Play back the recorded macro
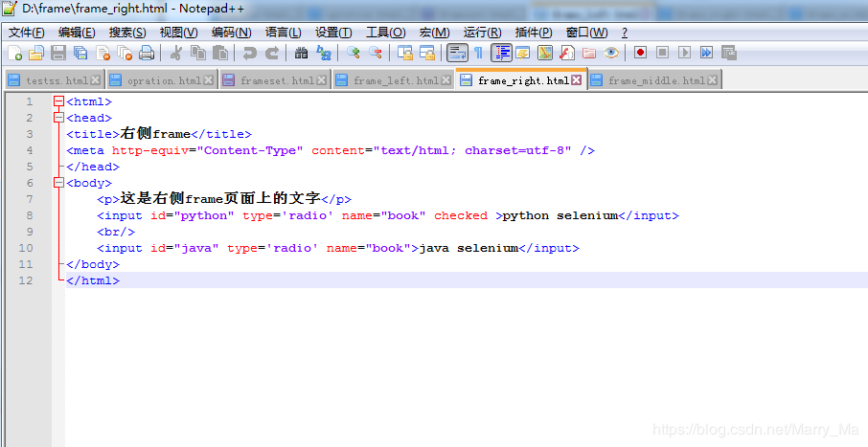 (685, 53)
